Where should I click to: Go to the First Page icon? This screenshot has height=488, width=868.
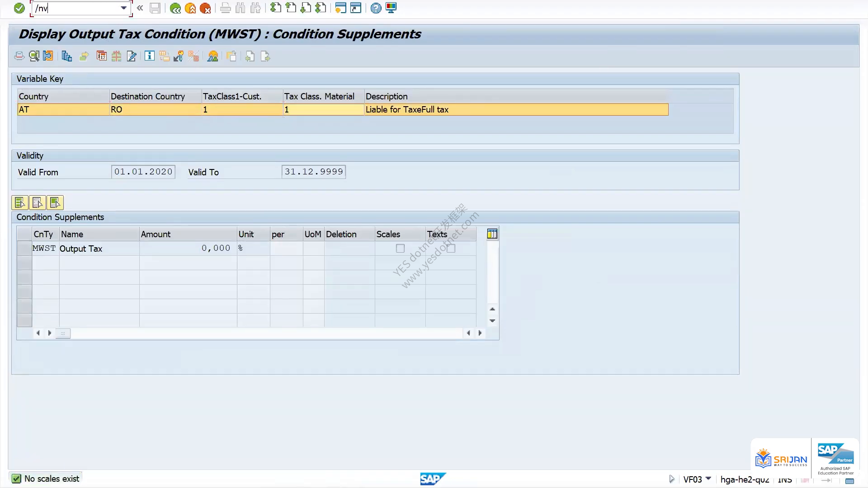click(x=275, y=8)
